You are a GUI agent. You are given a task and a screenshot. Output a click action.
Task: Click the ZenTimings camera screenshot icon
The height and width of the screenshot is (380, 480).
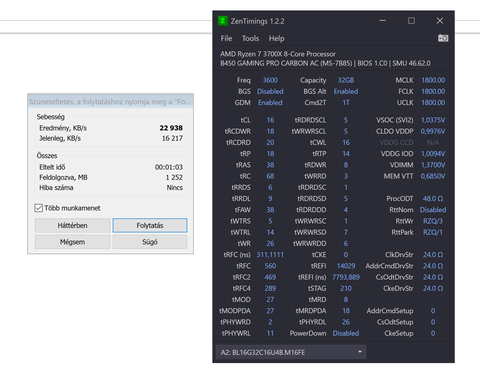click(x=443, y=38)
